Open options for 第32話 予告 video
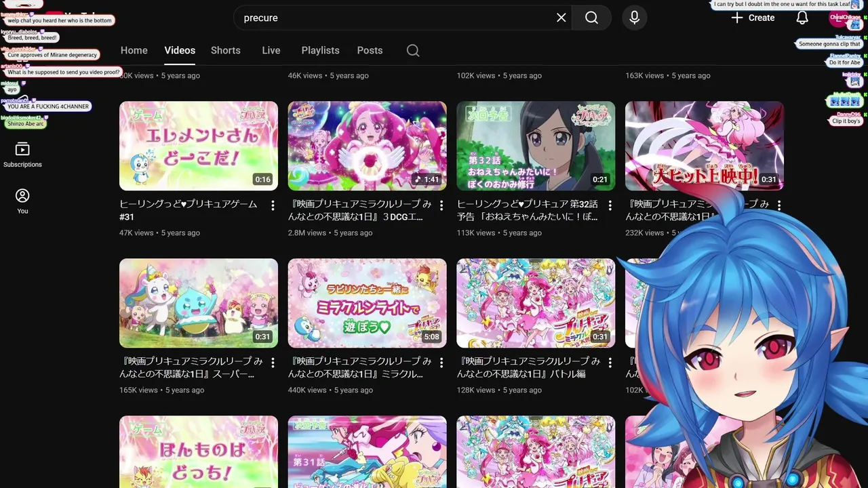The width and height of the screenshot is (868, 488). click(610, 205)
